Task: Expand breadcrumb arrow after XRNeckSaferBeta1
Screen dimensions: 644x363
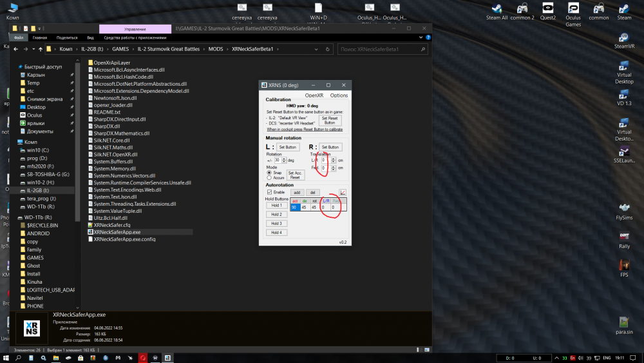Action: [x=278, y=49]
